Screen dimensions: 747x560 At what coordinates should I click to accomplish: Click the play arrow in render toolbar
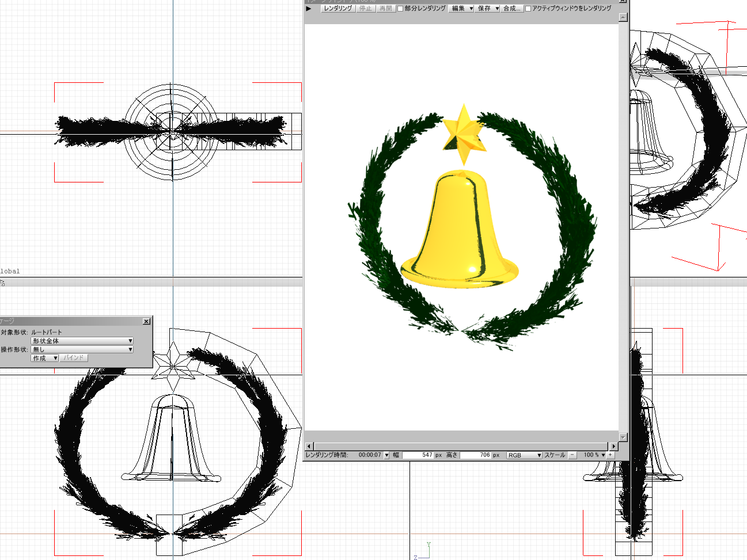309,8
